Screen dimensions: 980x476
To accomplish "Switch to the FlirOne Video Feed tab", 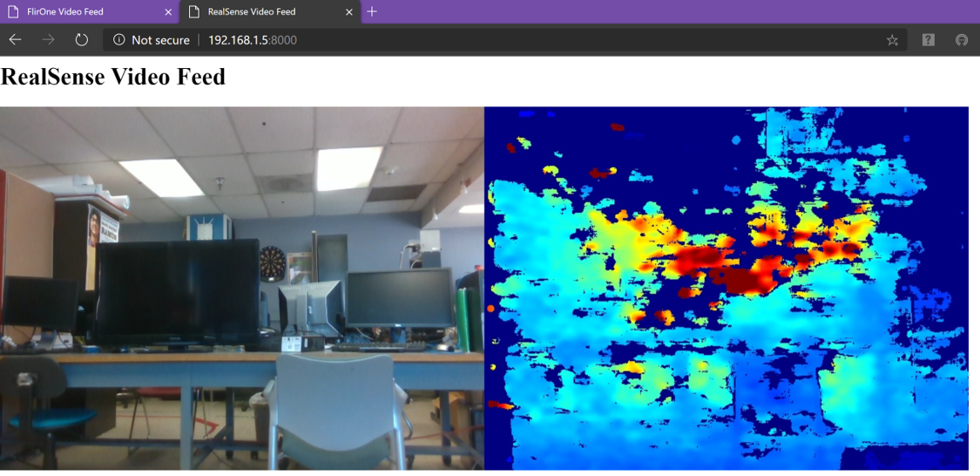I will pos(90,12).
